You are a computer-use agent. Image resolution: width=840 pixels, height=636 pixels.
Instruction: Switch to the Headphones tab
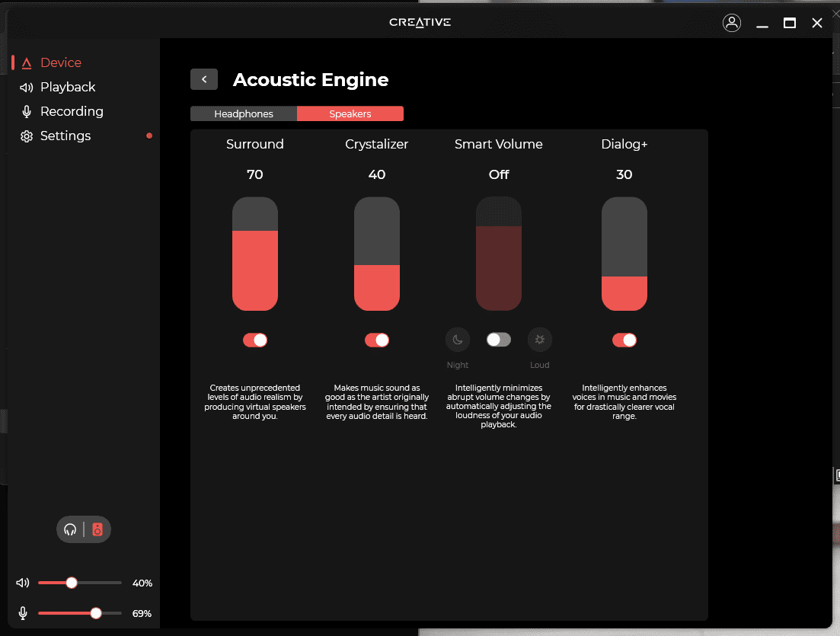point(244,113)
